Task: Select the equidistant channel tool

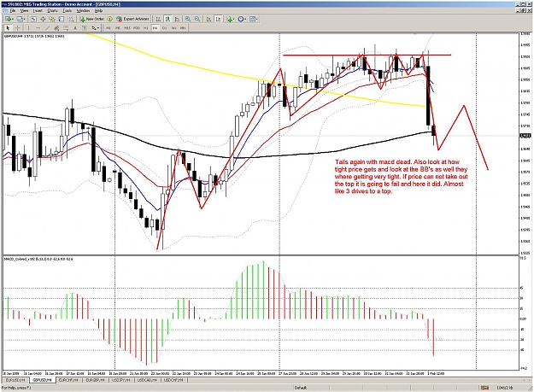Action: click(56, 28)
